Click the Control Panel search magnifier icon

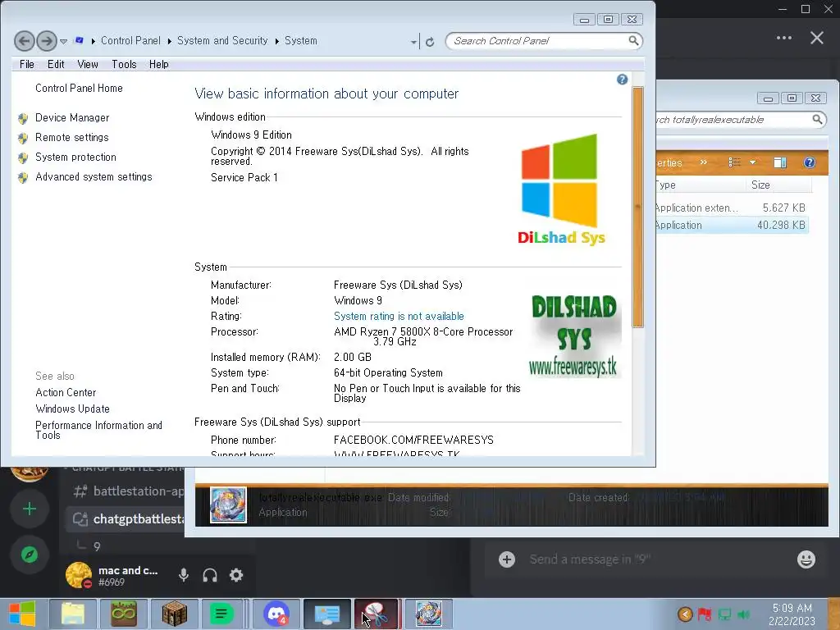pos(633,41)
